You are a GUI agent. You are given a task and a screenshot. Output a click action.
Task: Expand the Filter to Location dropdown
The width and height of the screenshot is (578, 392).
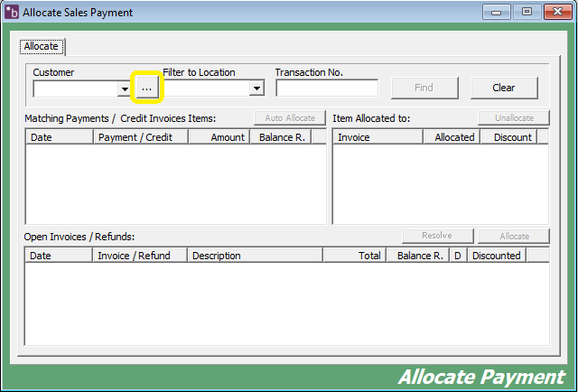(x=256, y=89)
